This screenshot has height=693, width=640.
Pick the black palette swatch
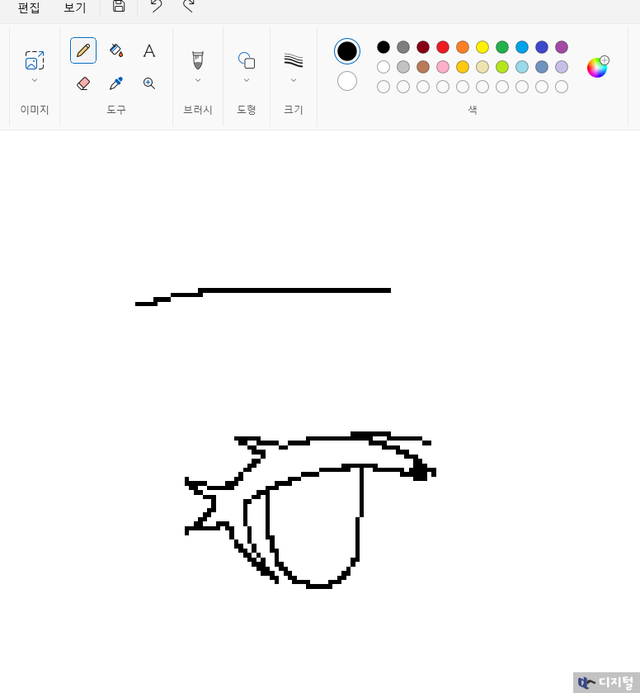pos(383,47)
